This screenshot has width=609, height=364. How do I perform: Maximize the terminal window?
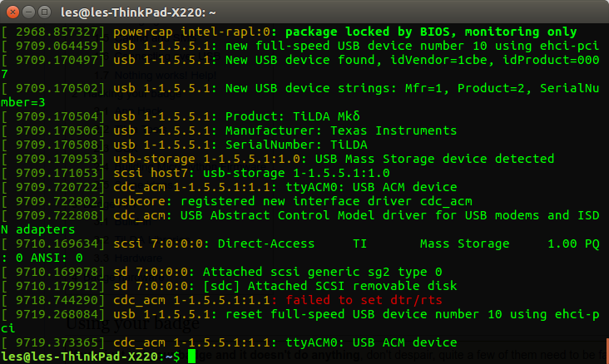pyautogui.click(x=44, y=12)
